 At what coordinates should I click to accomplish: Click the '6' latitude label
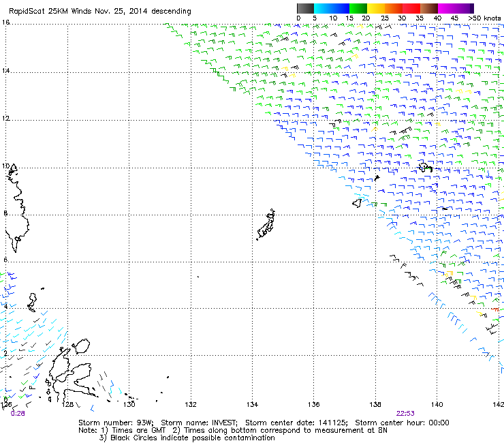(x=5, y=260)
